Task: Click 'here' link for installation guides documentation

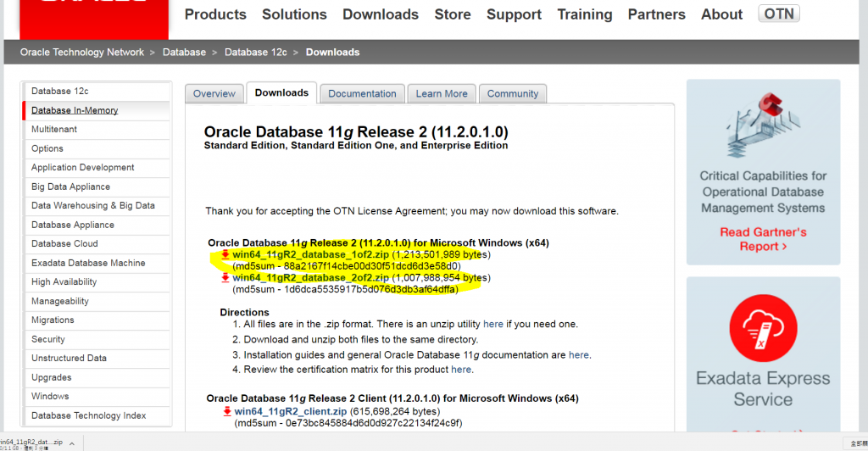Action: [578, 355]
